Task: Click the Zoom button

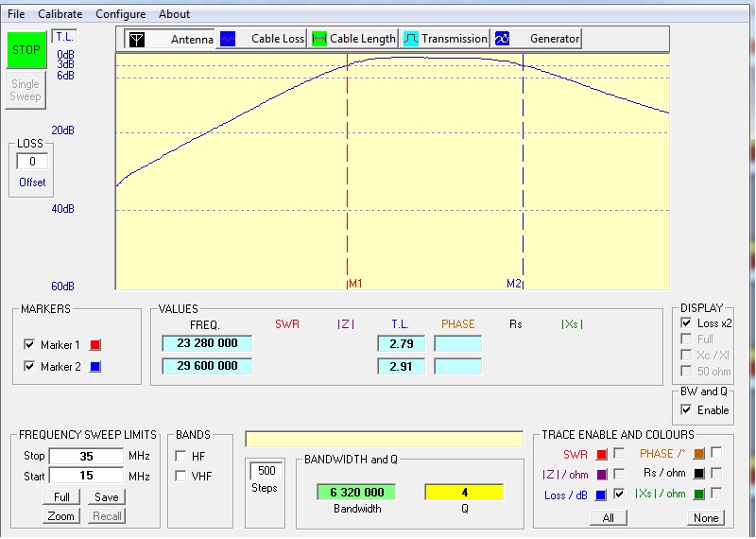Action: 60,516
